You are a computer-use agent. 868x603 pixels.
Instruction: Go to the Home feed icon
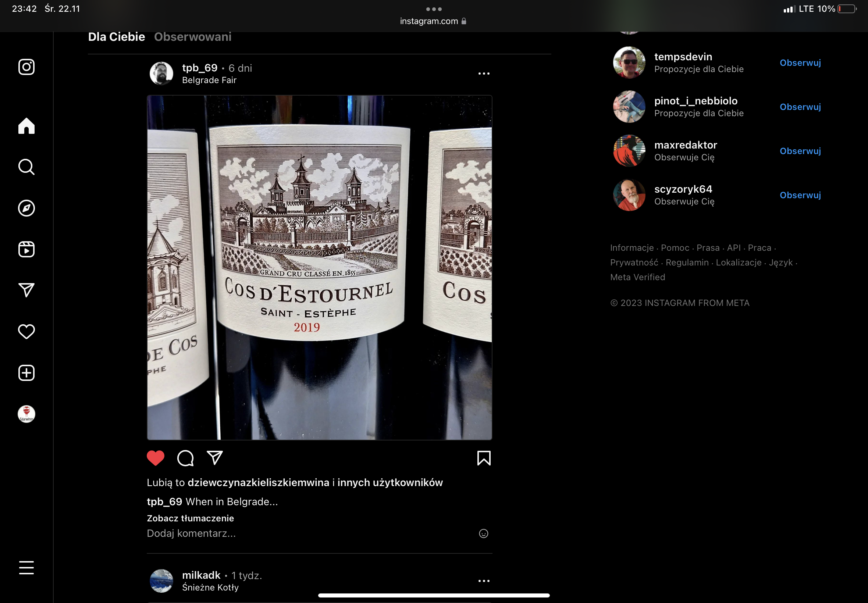point(26,126)
